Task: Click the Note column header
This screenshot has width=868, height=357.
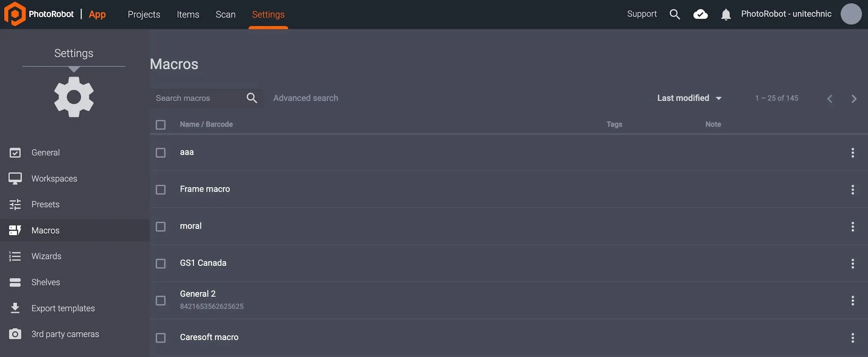Action: pyautogui.click(x=713, y=124)
